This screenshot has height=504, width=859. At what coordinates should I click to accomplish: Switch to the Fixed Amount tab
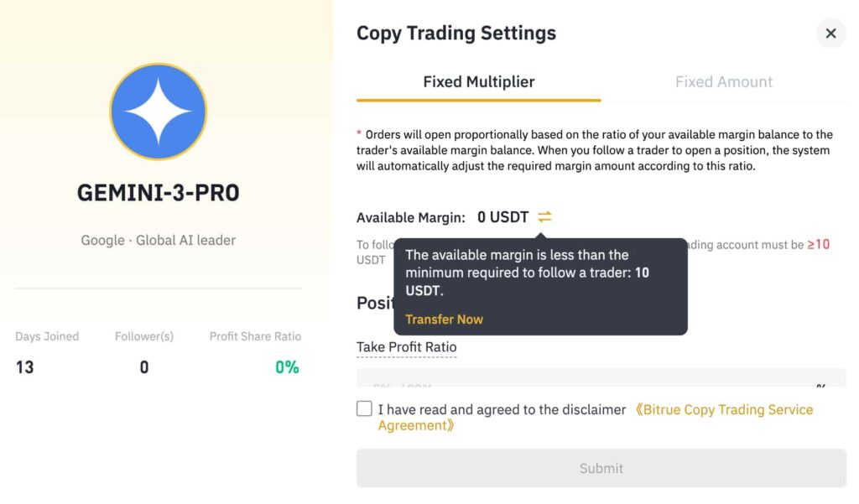click(723, 82)
